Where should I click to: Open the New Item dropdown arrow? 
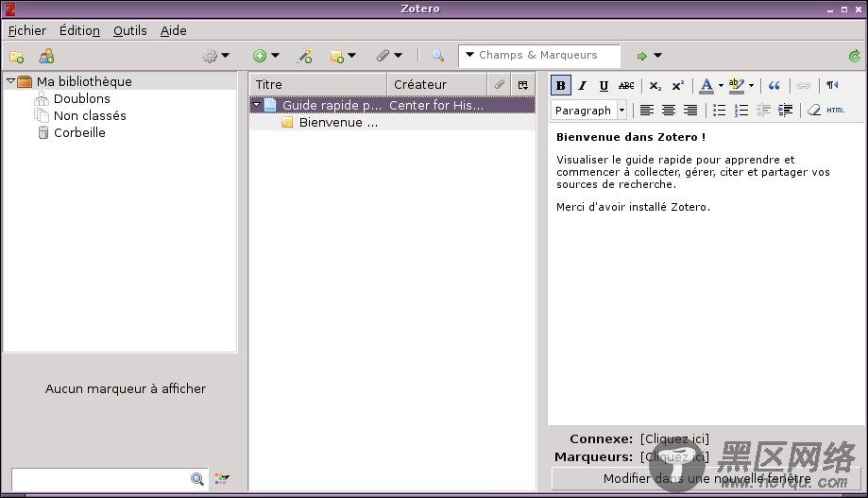click(x=275, y=56)
